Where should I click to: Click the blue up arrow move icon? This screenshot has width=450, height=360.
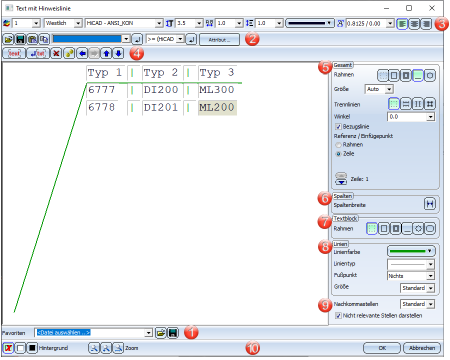106,53
